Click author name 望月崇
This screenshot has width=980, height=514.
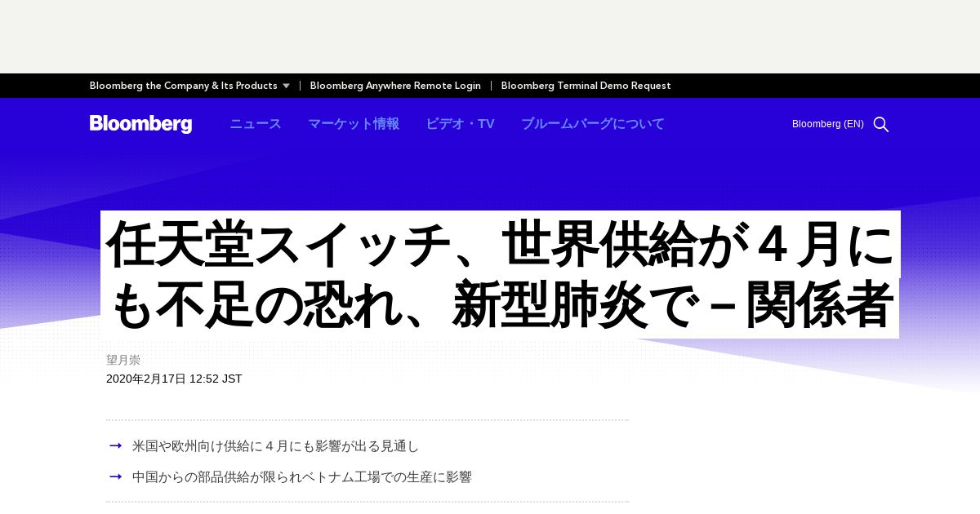click(123, 360)
